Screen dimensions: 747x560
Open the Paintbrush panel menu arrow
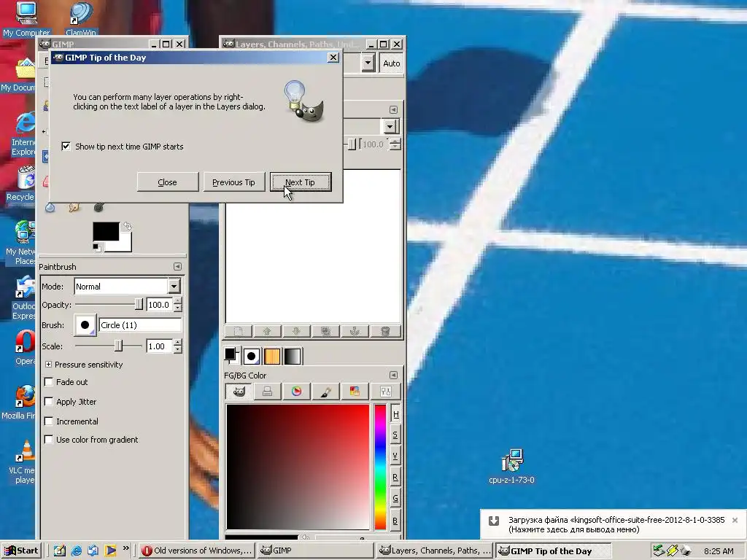(177, 267)
